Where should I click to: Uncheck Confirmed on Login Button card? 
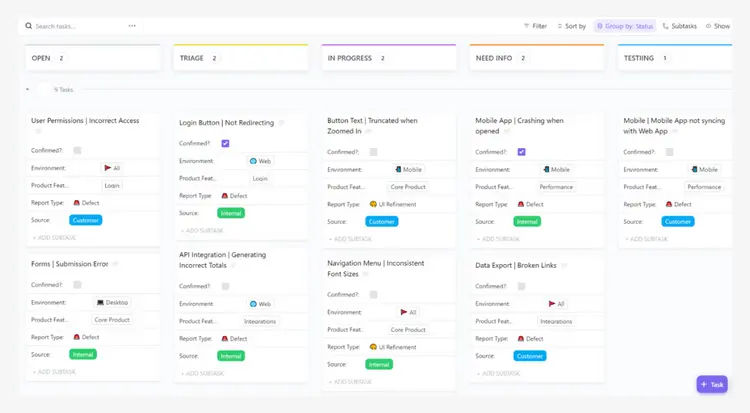(225, 143)
